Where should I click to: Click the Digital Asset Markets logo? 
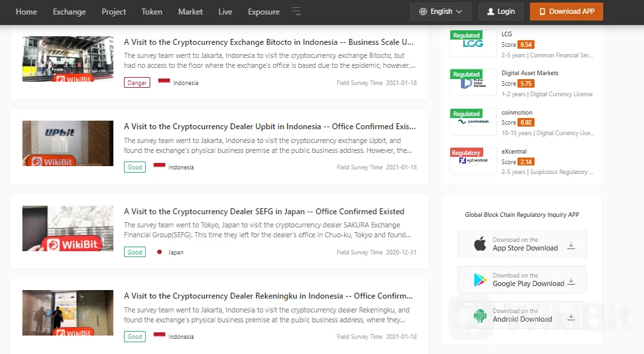point(473,82)
